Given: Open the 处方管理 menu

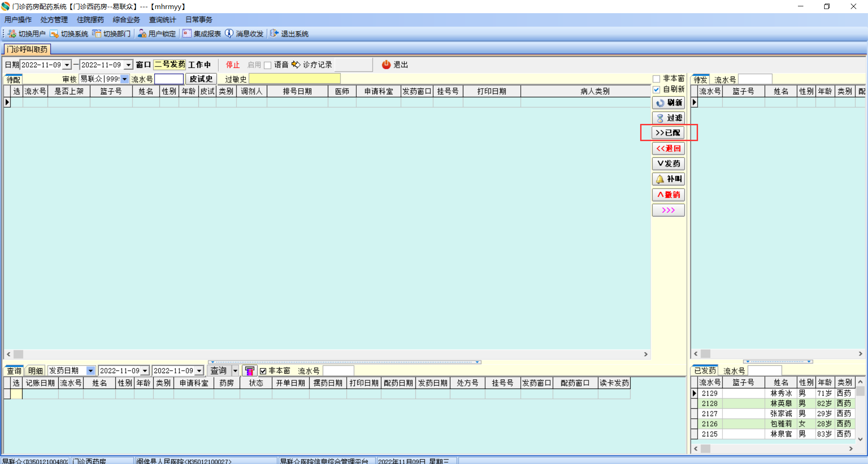Looking at the screenshot, I should [54, 19].
